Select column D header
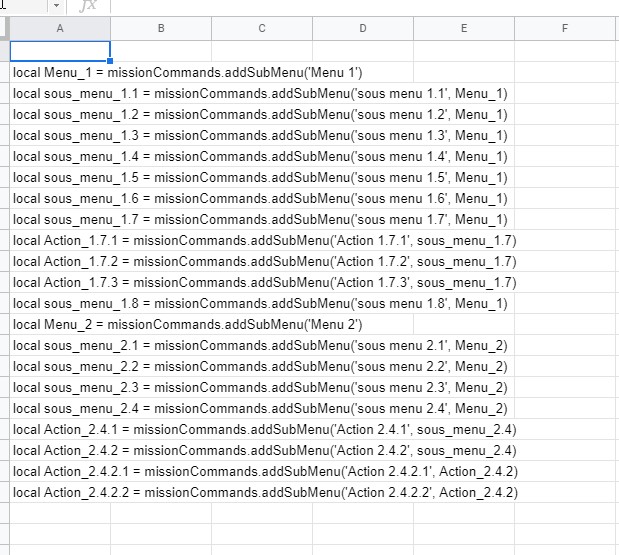 (x=363, y=29)
